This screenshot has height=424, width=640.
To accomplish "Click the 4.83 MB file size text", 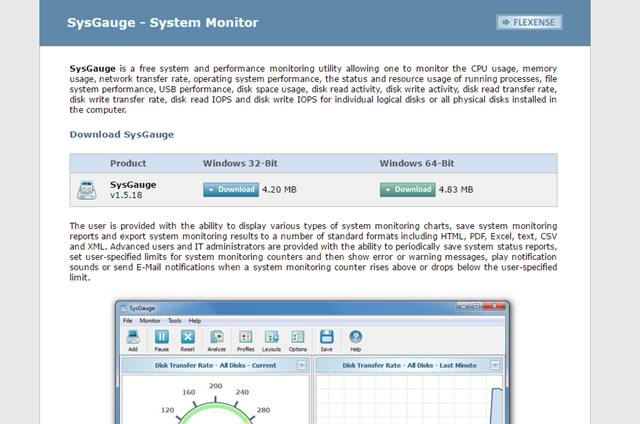I will (456, 190).
